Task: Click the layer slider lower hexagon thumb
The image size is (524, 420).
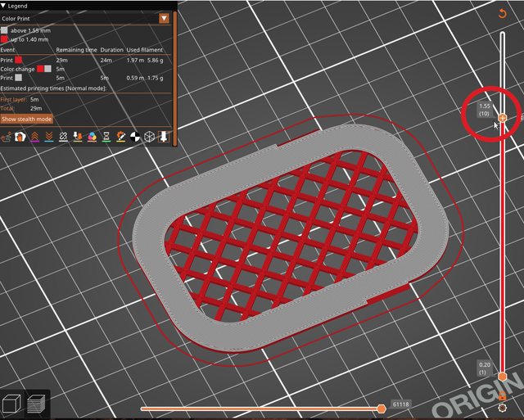Action: click(502, 377)
